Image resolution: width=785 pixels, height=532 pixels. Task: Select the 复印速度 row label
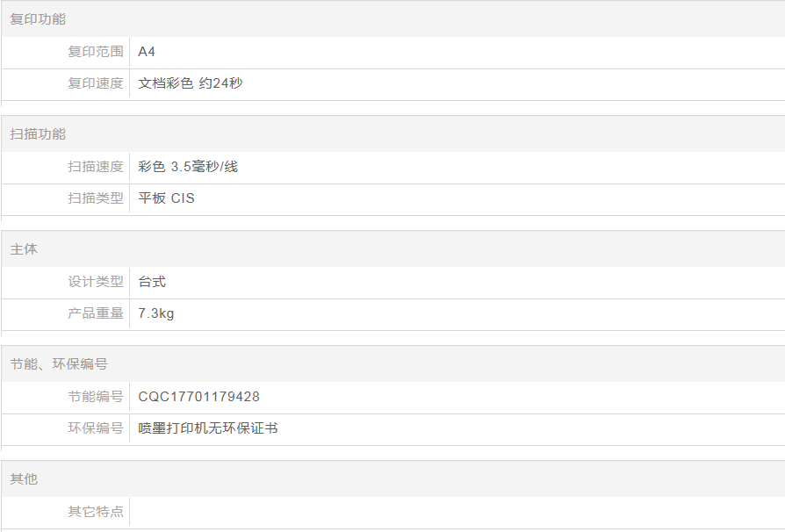96,83
